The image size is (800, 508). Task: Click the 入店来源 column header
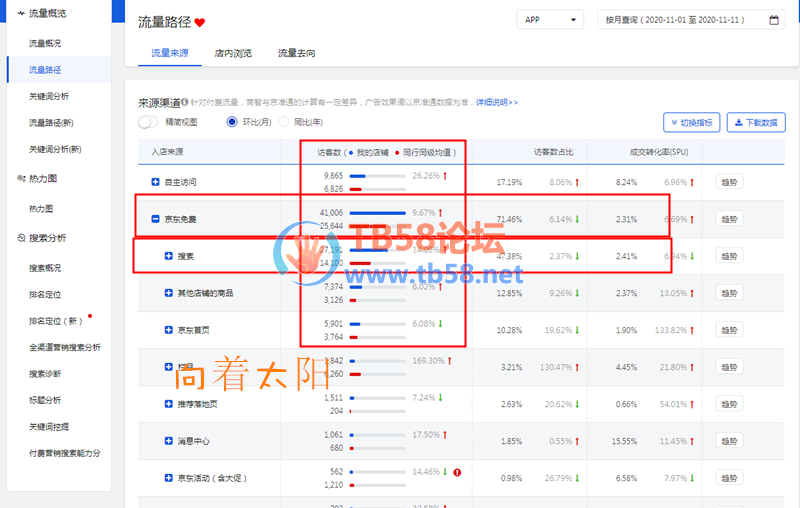[167, 152]
